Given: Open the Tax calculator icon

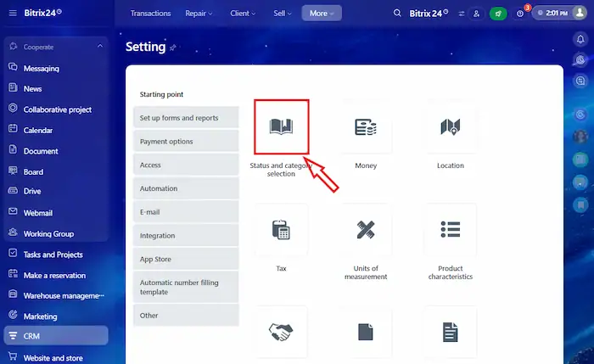Looking at the screenshot, I should point(281,230).
